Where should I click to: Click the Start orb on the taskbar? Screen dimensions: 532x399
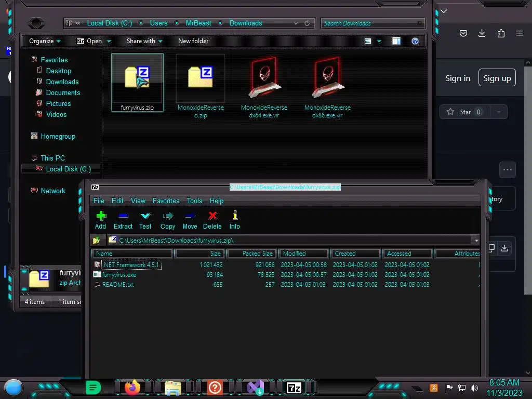coord(14,389)
